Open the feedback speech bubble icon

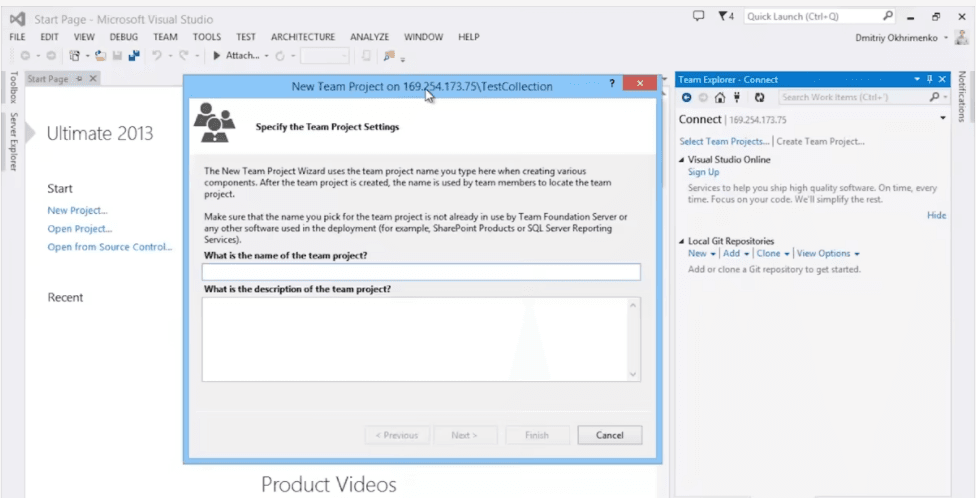pos(698,16)
